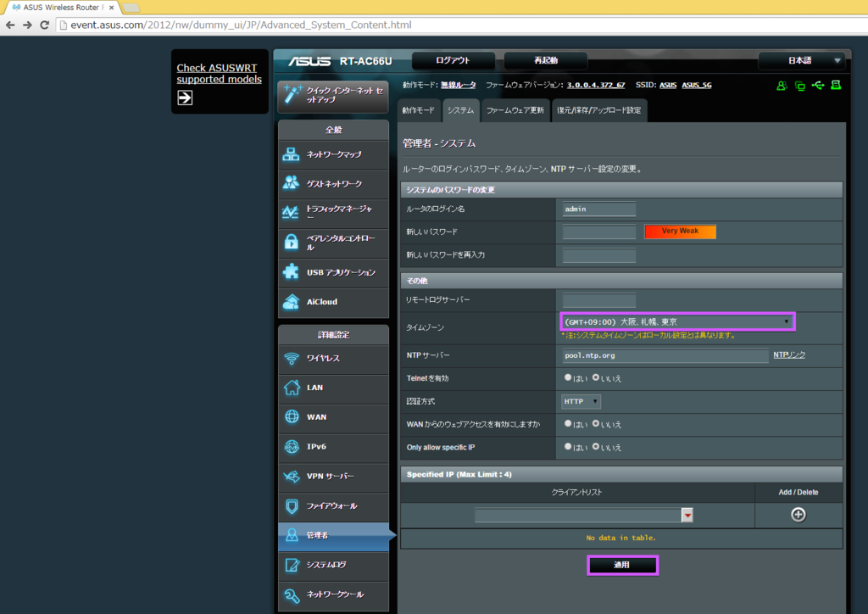Select はい for WAN web access

(568, 423)
